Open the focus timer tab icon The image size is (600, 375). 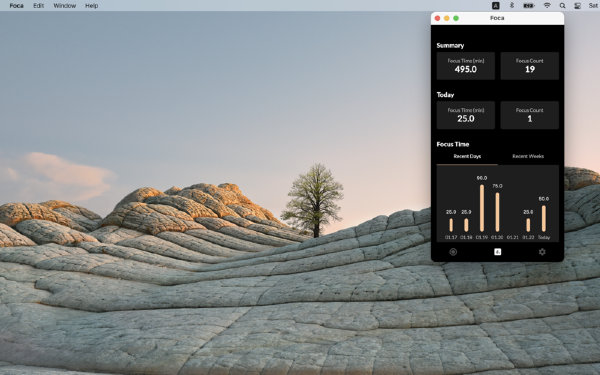453,252
